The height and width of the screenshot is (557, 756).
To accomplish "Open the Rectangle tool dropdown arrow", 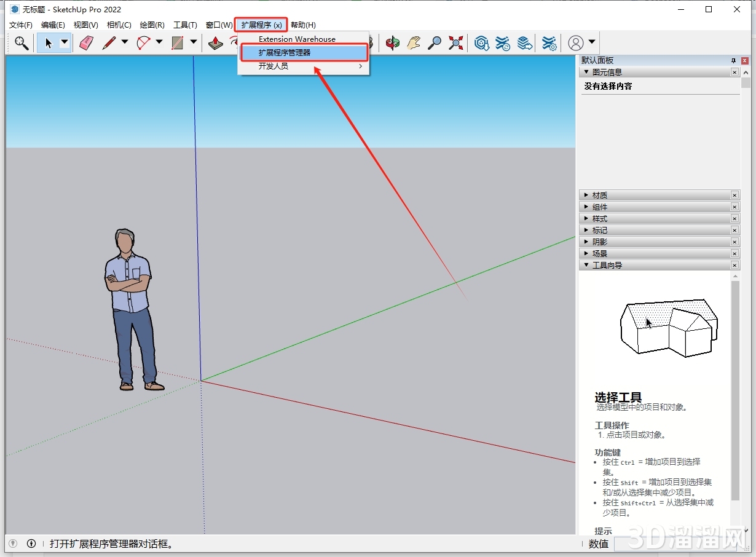I will tap(193, 43).
